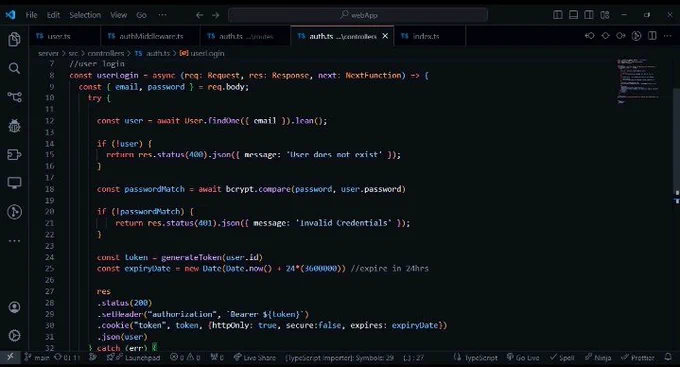Image resolution: width=680 pixels, height=367 pixels.
Task: Open More Actions ellipsis in editor toolbar
Action: coord(667,36)
